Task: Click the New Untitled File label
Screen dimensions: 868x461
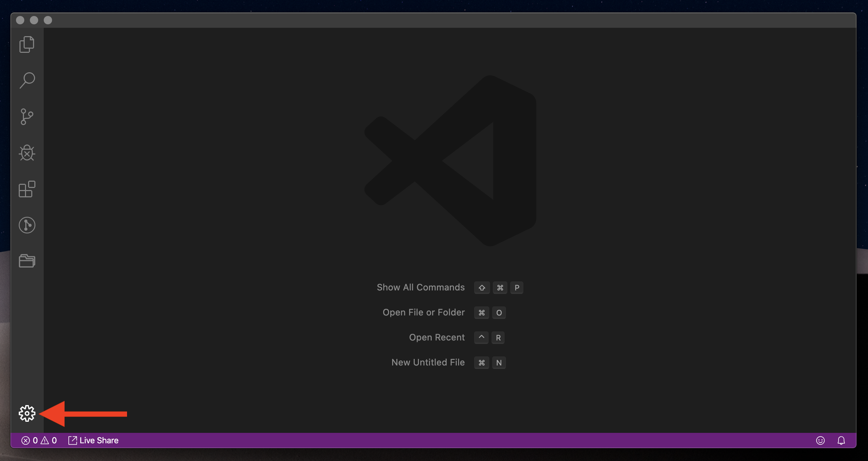Action: coord(428,362)
